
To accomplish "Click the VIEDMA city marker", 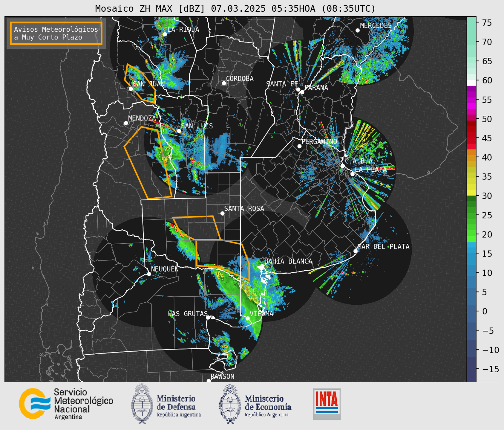I will click(248, 318).
